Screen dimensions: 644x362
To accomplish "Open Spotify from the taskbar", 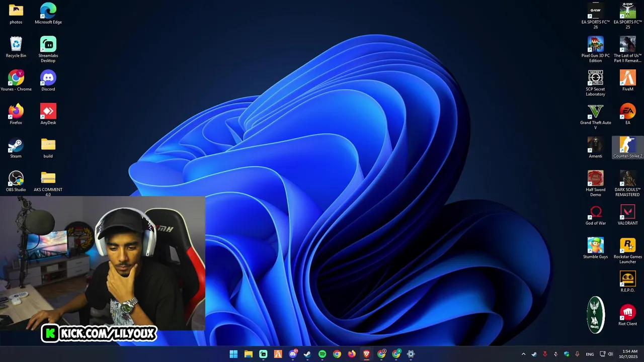I will point(322,354).
